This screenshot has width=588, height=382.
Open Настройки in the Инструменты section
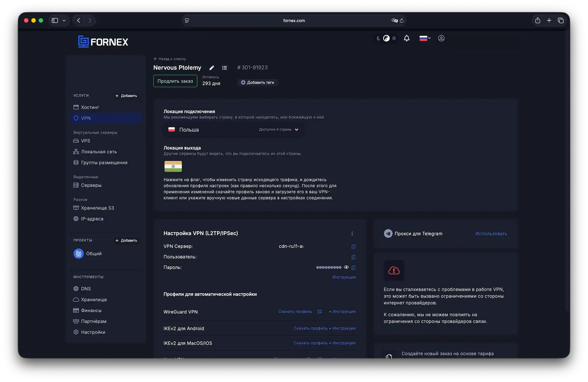click(93, 332)
